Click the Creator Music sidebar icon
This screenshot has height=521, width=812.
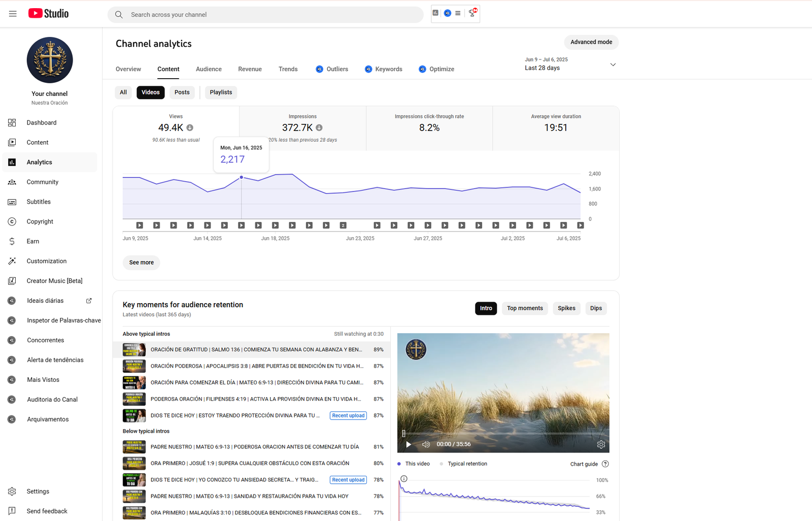point(12,281)
